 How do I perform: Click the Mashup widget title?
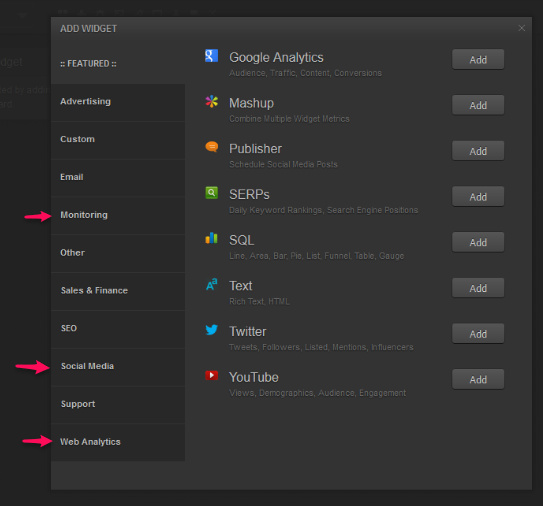[251, 103]
